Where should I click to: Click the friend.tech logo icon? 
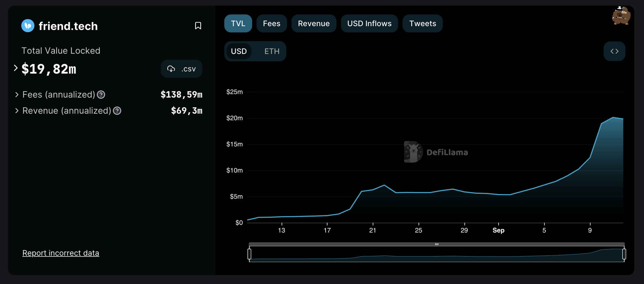[28, 26]
